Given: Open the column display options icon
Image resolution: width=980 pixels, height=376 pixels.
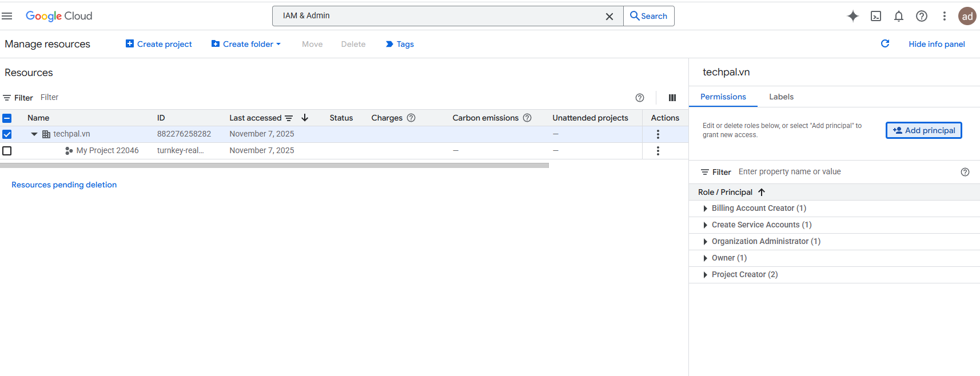Looking at the screenshot, I should [672, 98].
